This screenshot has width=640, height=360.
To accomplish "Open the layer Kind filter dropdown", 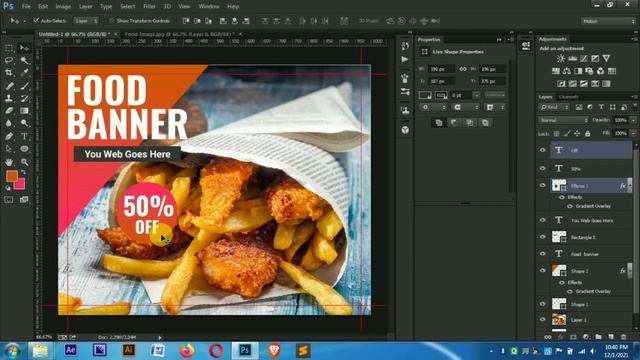I will click(554, 107).
